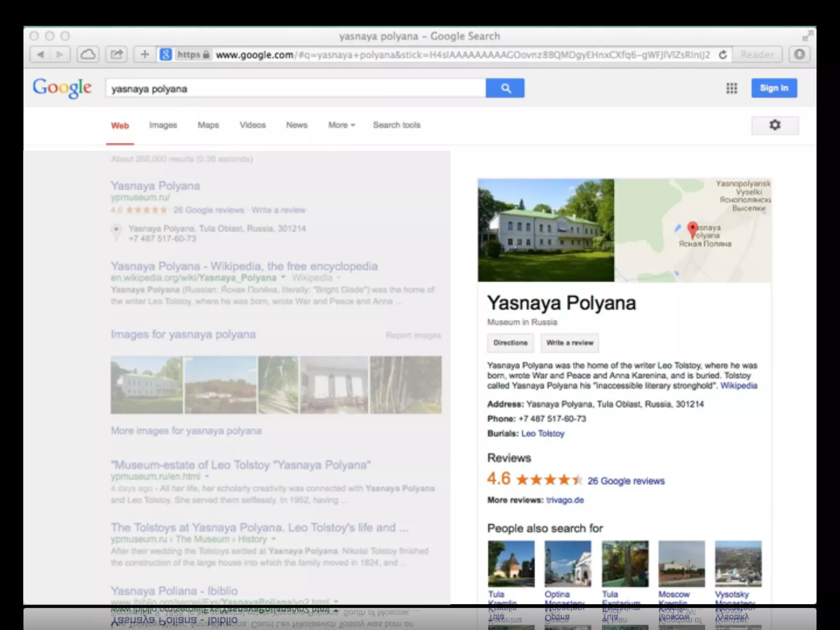Click the Downloads icon in toolbar

[799, 55]
